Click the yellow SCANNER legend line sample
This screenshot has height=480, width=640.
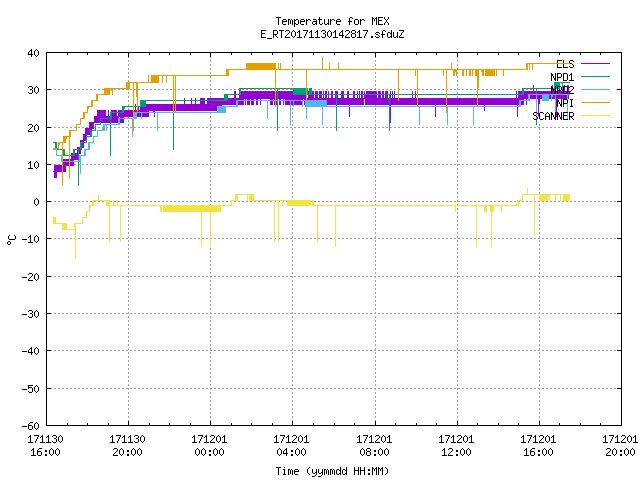pyautogui.click(x=595, y=116)
